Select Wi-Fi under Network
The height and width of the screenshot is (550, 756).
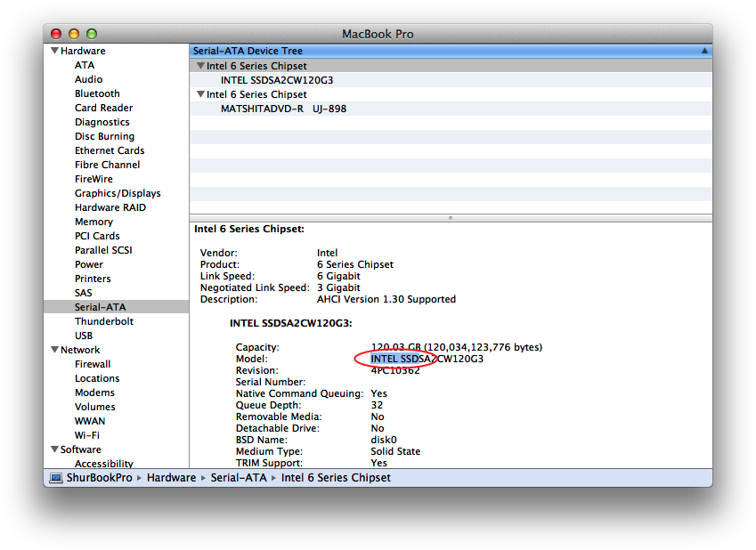[x=86, y=435]
